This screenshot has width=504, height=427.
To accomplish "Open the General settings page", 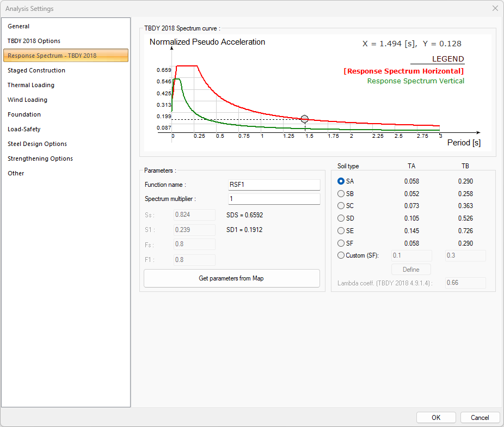I will click(x=19, y=26).
